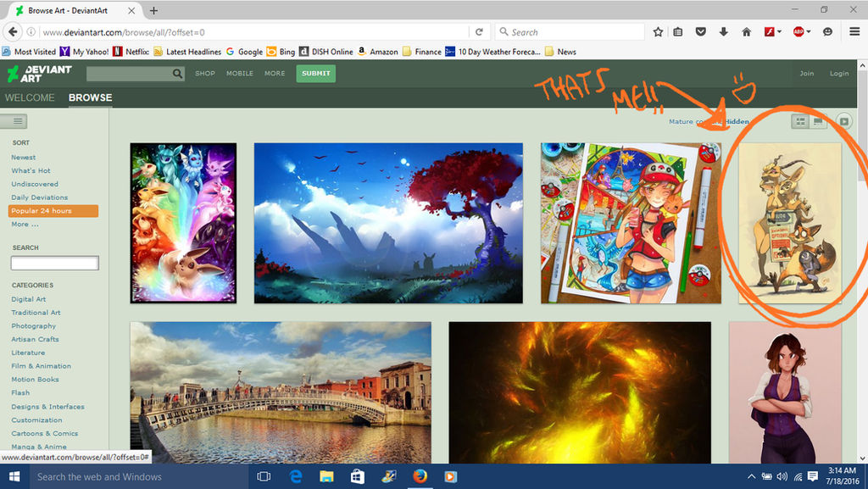Open the Firefox hamburger menu
The width and height of the screenshot is (868, 489).
click(854, 32)
